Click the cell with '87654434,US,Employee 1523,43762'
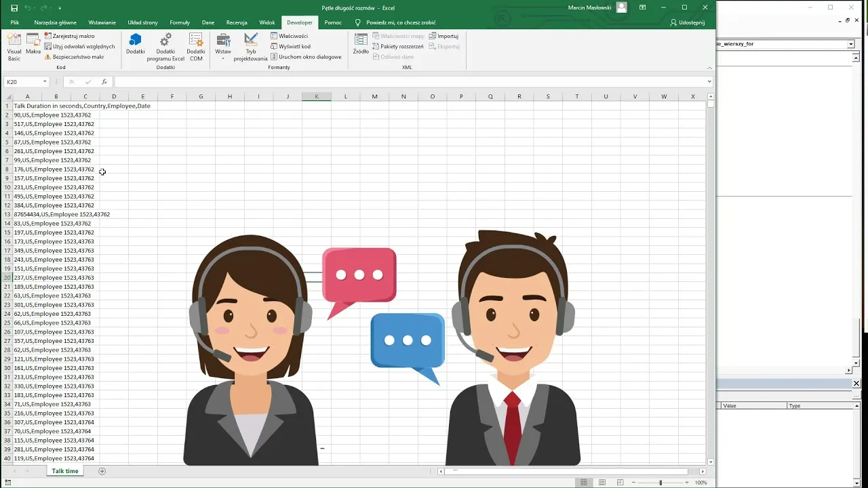This screenshot has height=488, width=868. coord(27,214)
